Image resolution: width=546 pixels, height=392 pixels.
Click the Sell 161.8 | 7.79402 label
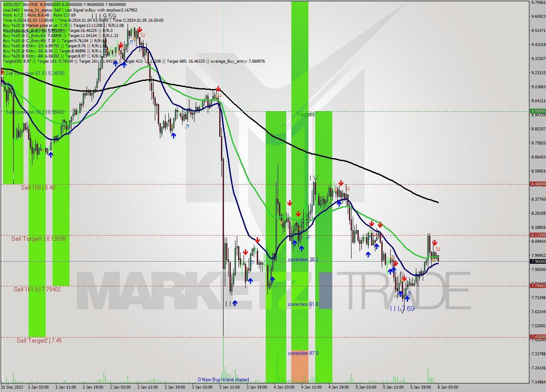point(37,289)
